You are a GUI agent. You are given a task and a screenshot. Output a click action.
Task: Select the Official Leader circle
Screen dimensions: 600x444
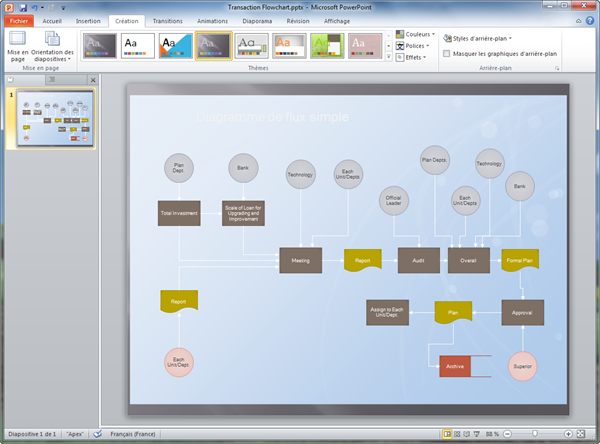coord(394,201)
